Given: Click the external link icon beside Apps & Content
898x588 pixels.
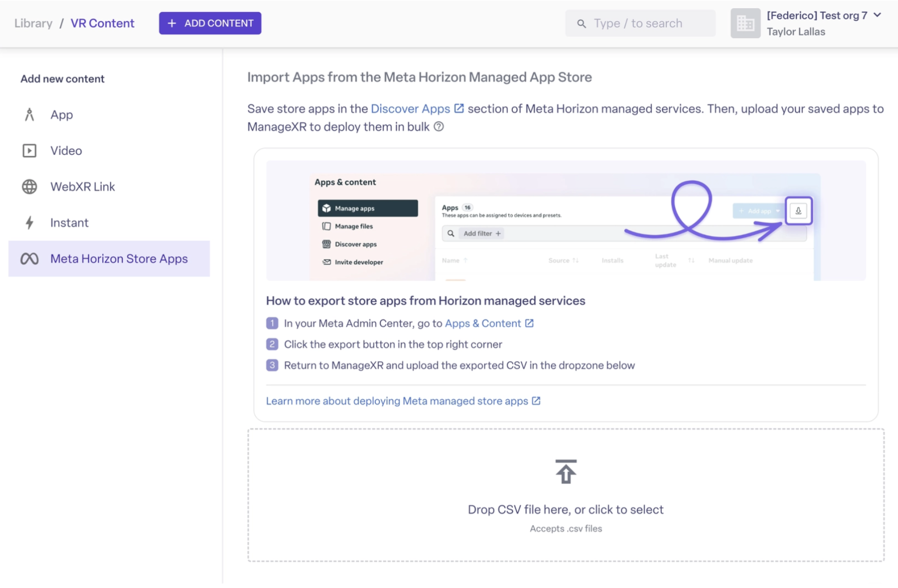Looking at the screenshot, I should pos(529,323).
